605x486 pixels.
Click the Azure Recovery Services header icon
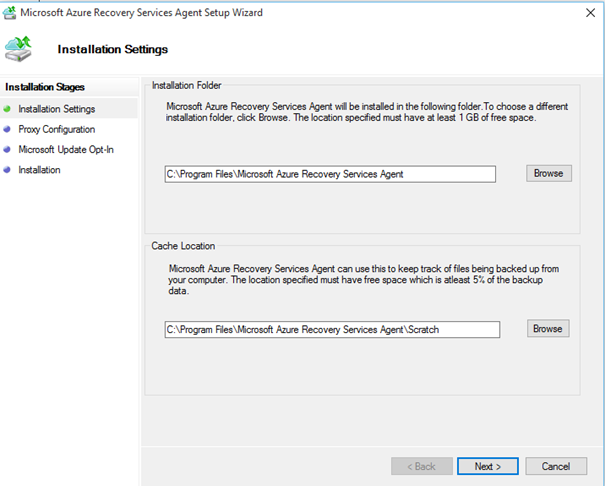coord(18,49)
